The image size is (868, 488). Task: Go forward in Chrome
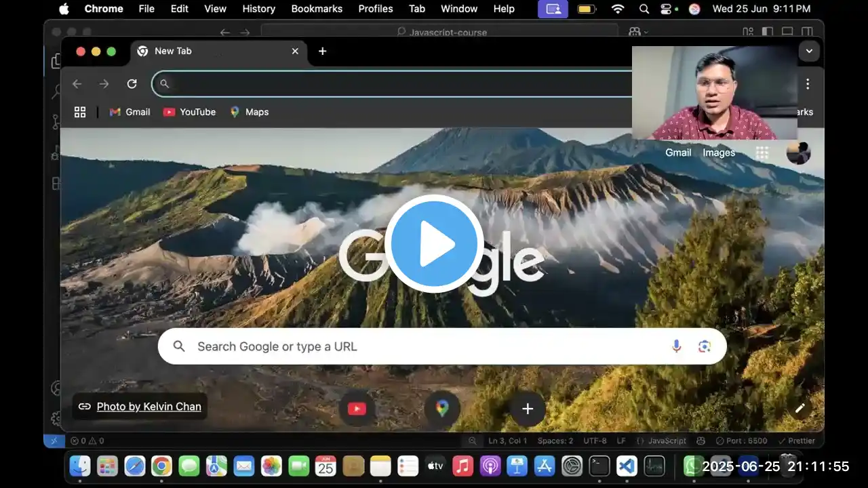coord(104,84)
